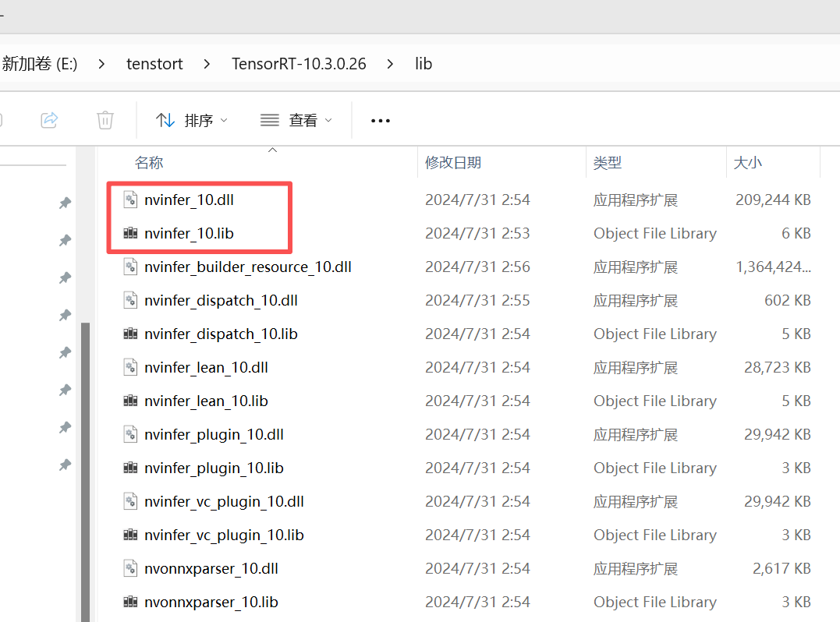840x622 pixels.
Task: Click the Delete trash can icon
Action: pos(105,120)
